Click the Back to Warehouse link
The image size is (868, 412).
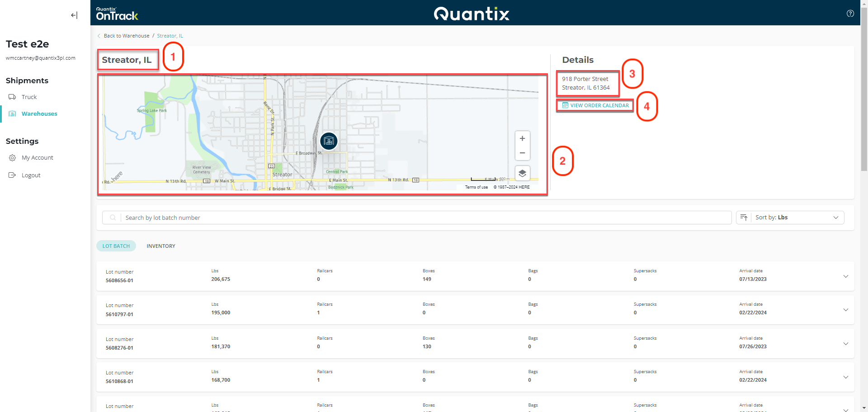(x=127, y=36)
